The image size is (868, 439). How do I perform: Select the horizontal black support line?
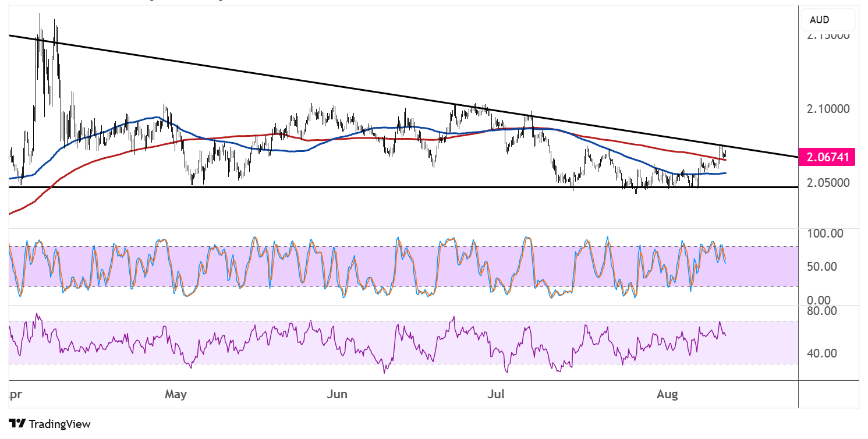tap(403, 187)
